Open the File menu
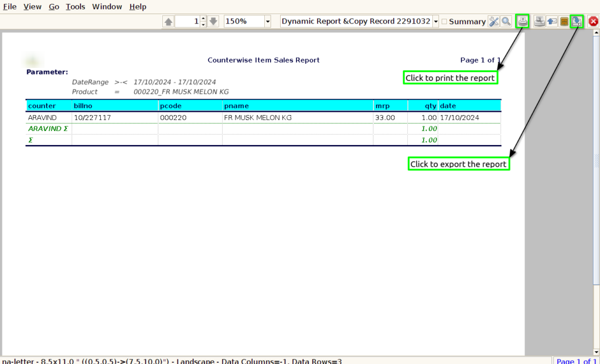The width and height of the screenshot is (600, 364). pyautogui.click(x=9, y=6)
